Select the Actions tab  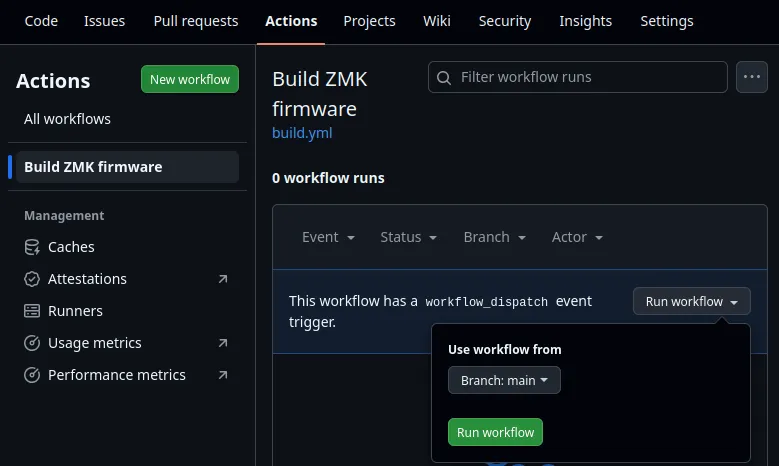291,21
